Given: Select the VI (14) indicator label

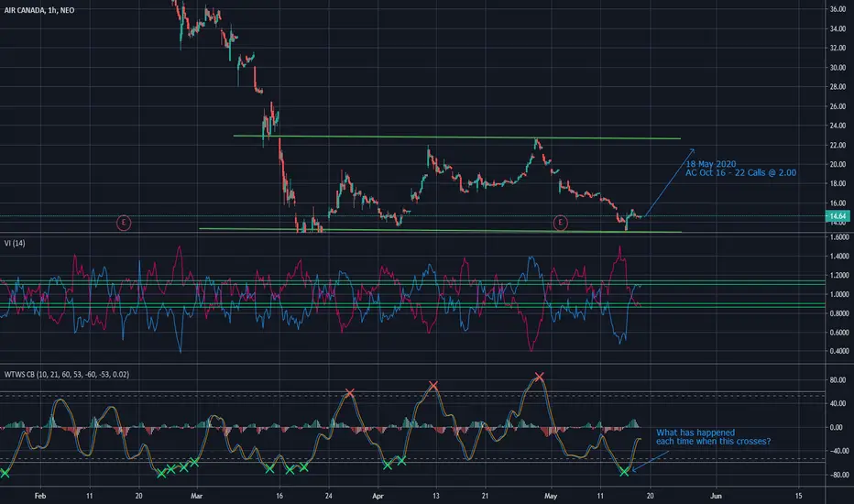Looking at the screenshot, I should click(x=15, y=243).
